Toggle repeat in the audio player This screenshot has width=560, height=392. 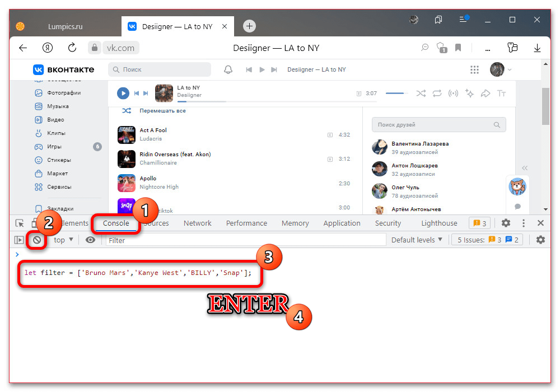click(437, 94)
